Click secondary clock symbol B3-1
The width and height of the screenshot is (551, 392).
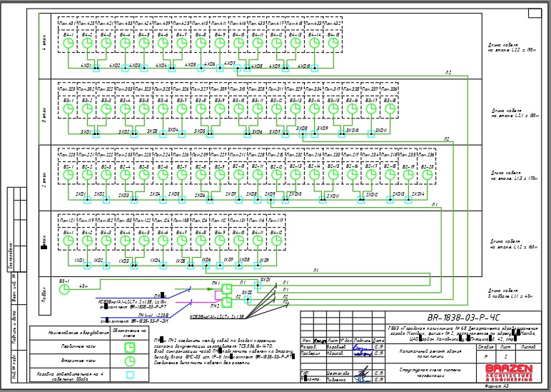[x=69, y=109]
